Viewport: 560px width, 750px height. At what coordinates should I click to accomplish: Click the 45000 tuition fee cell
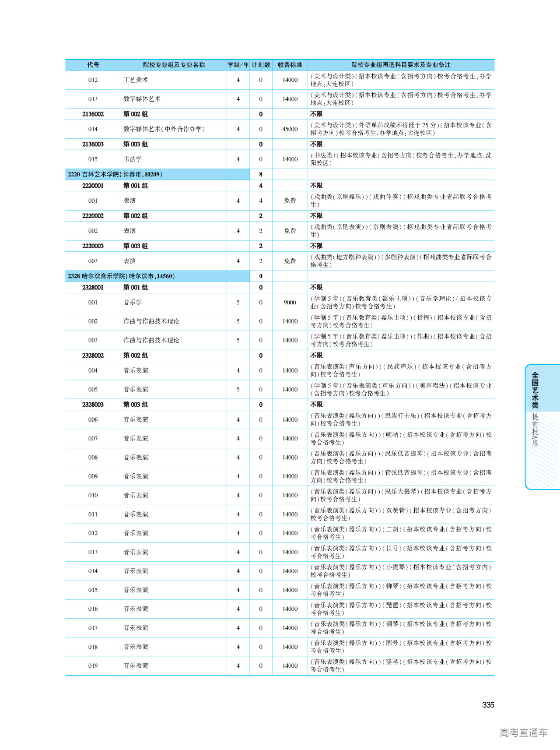click(290, 129)
